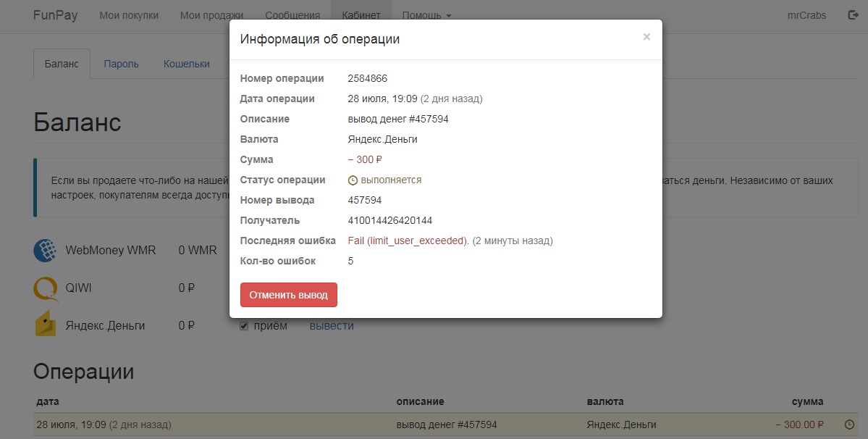The width and height of the screenshot is (868, 439).
Task: Click the дата column header
Action: pos(48,401)
